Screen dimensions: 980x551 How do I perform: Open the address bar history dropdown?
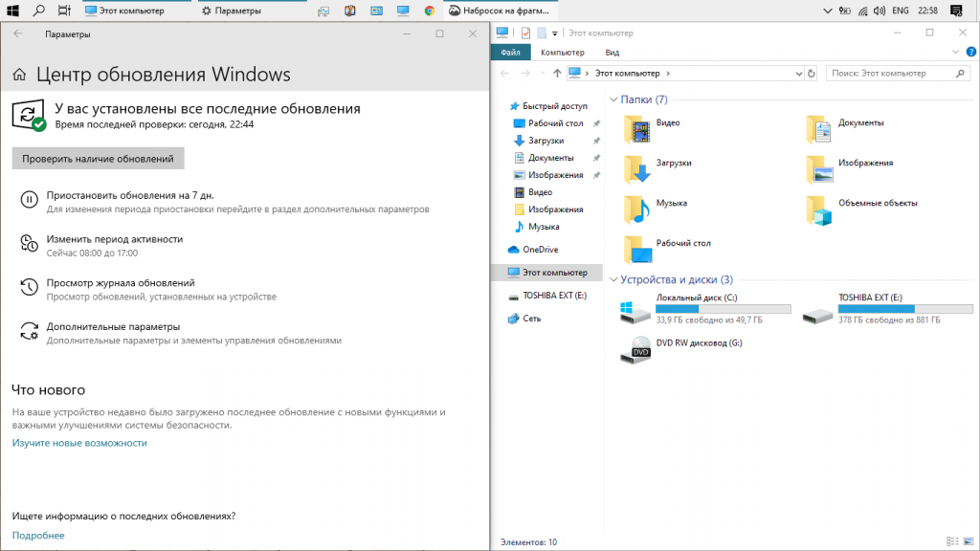(x=798, y=73)
